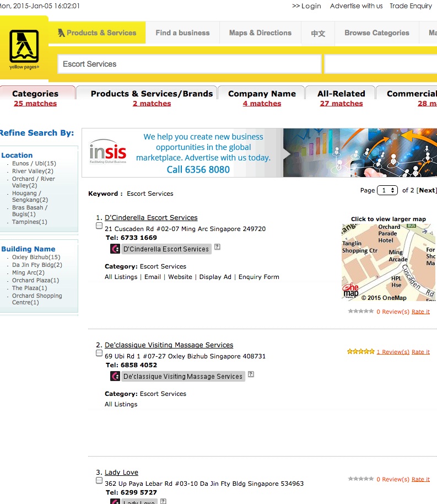Open Browse Categories tab
The width and height of the screenshot is (437, 504).
(377, 33)
